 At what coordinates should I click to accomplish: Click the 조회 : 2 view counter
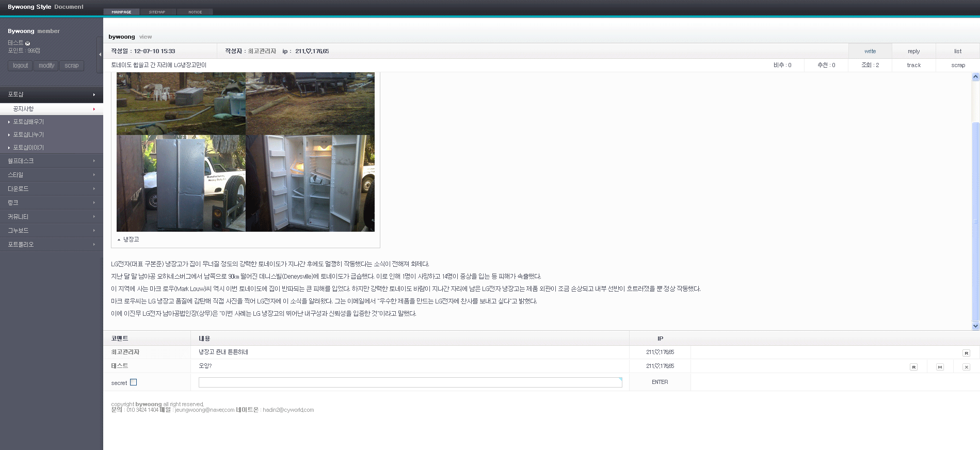tap(870, 65)
